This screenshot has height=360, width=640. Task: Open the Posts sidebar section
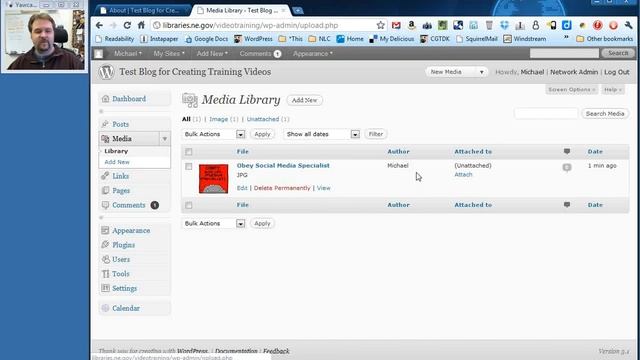[120, 124]
